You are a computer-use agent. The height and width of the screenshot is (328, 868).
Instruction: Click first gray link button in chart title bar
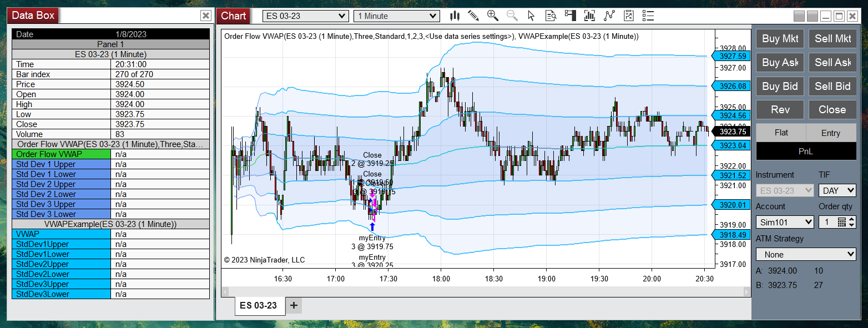[799, 16]
